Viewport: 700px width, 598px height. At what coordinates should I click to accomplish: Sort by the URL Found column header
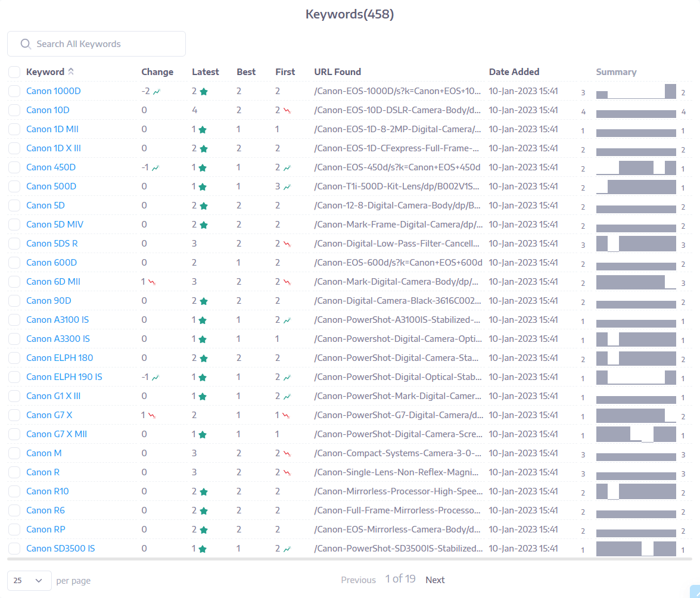338,72
